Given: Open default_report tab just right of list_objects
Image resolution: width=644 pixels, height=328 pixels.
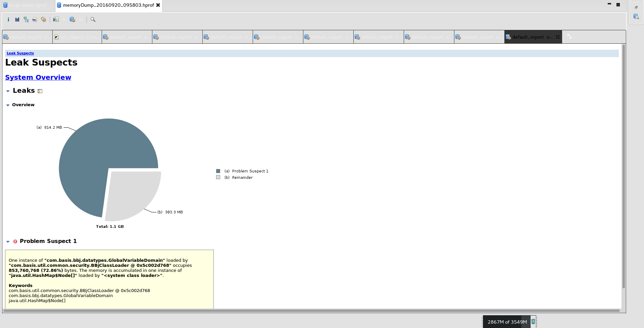Looking at the screenshot, I should tap(127, 37).
